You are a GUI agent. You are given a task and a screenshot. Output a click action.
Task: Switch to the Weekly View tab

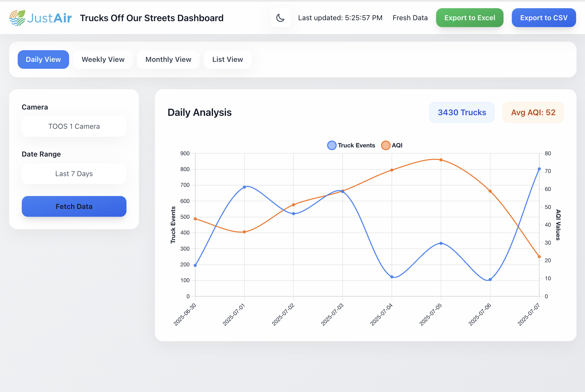103,59
